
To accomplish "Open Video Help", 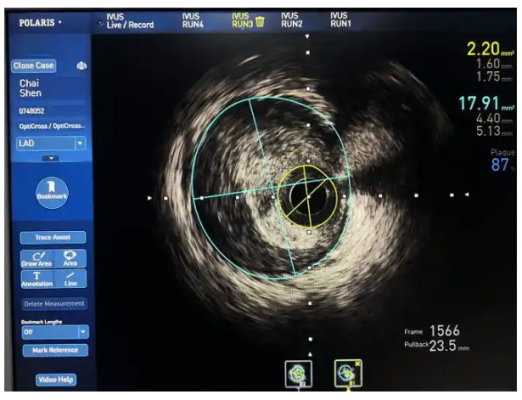I will pos(56,380).
